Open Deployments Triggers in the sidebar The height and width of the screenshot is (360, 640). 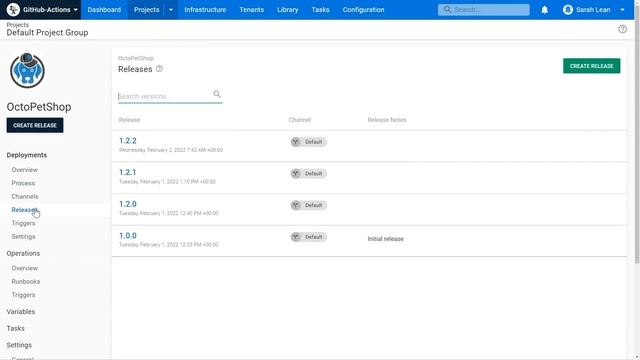click(x=23, y=223)
